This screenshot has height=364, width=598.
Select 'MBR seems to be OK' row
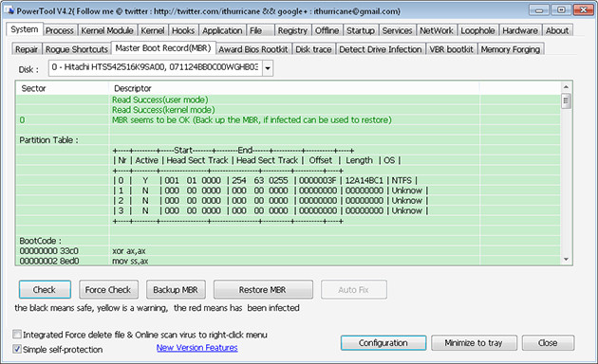click(288, 120)
